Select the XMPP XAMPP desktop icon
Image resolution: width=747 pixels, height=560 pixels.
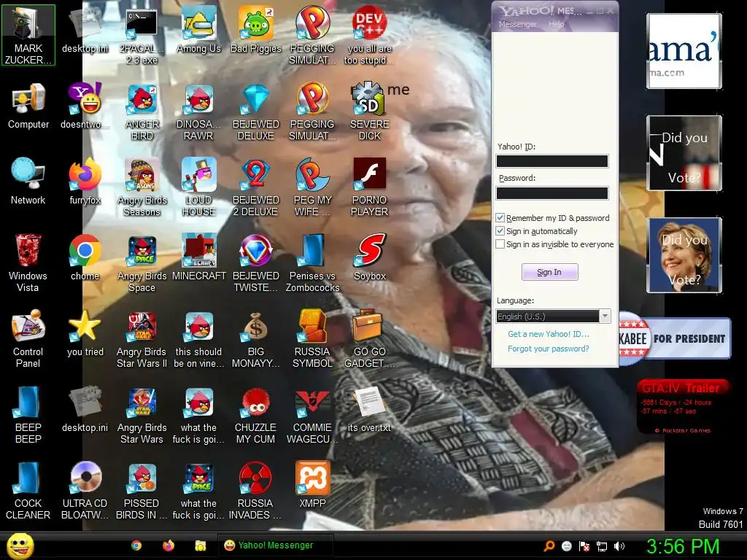coord(312,485)
